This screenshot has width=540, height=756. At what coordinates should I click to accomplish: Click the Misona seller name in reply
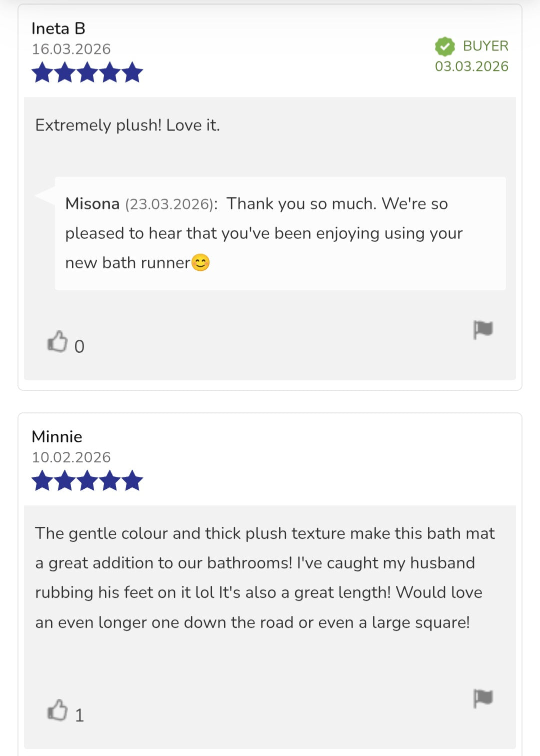(x=92, y=204)
